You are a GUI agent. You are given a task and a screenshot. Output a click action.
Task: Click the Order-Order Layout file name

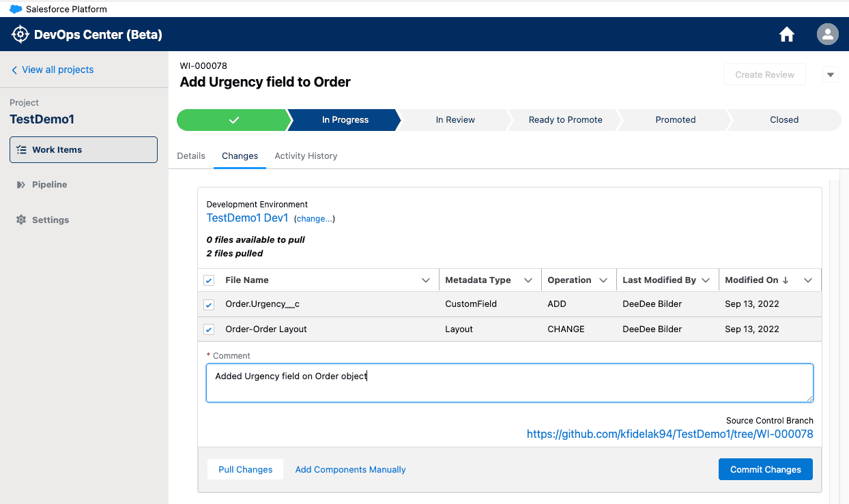(x=266, y=329)
